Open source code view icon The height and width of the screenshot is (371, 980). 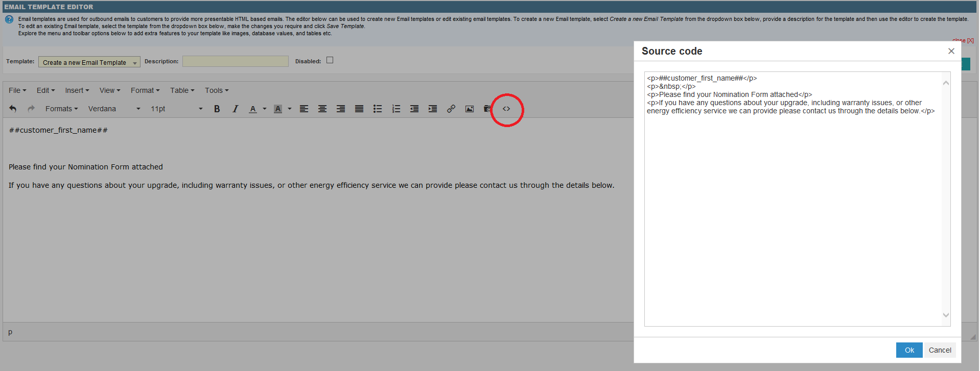click(x=506, y=109)
